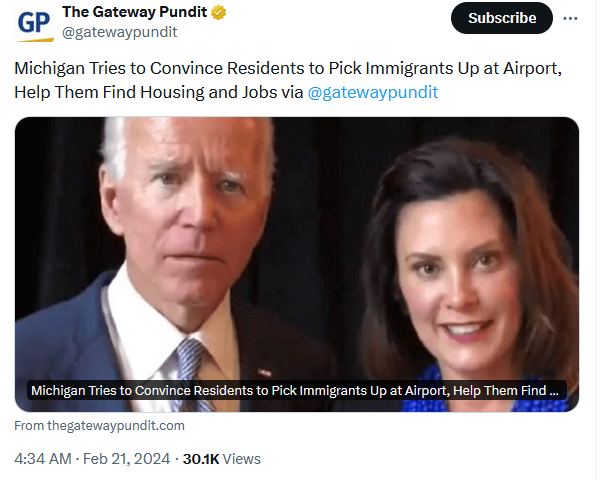Viewport: 603px width, 480px height.
Task: View the 30.1K view count
Action: click(201, 459)
